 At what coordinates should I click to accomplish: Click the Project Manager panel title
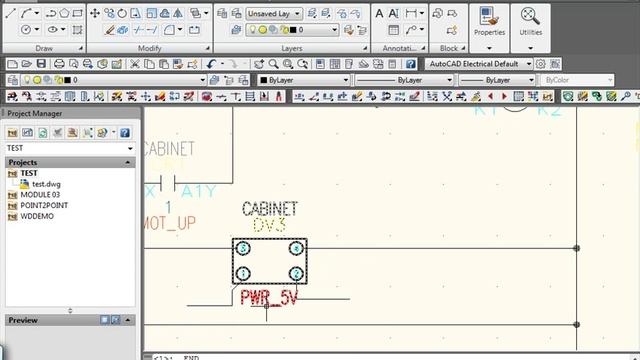click(35, 113)
